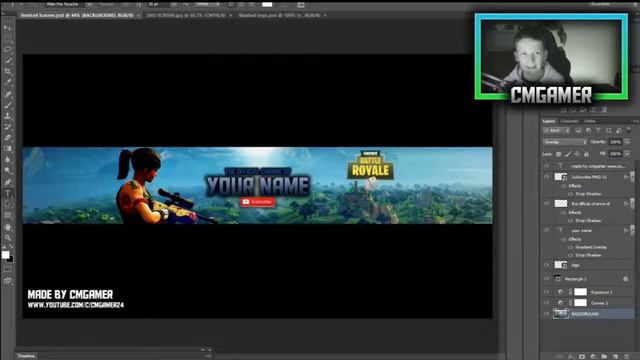This screenshot has width=640, height=360.
Task: Create a new layer group
Action: (x=604, y=356)
